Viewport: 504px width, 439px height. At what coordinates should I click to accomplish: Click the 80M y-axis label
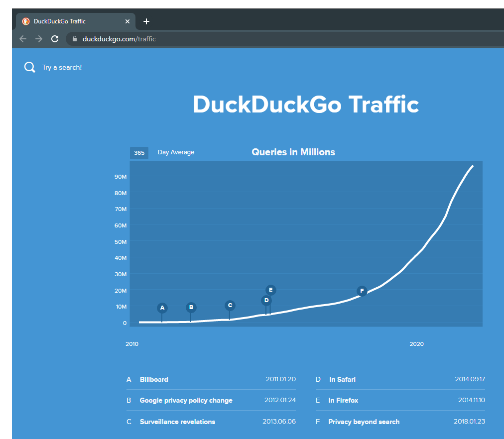tap(121, 193)
